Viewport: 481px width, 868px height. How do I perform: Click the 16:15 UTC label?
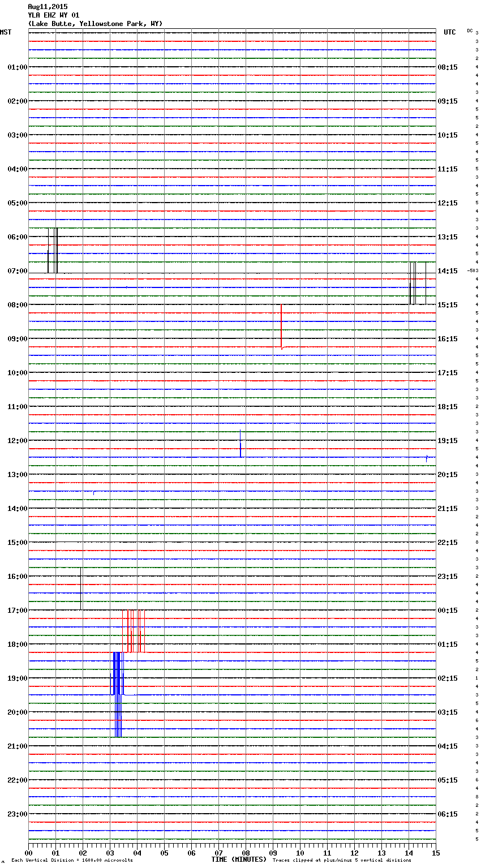tap(448, 339)
